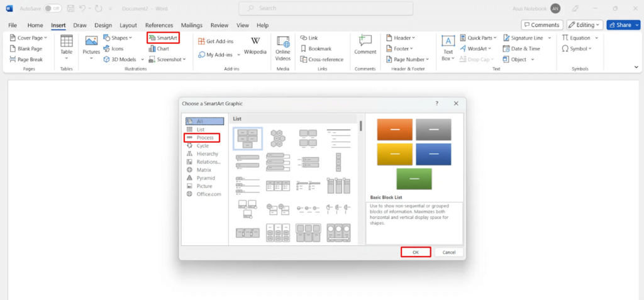This screenshot has width=644, height=300.
Task: Click Get Add-ins
Action: (216, 41)
